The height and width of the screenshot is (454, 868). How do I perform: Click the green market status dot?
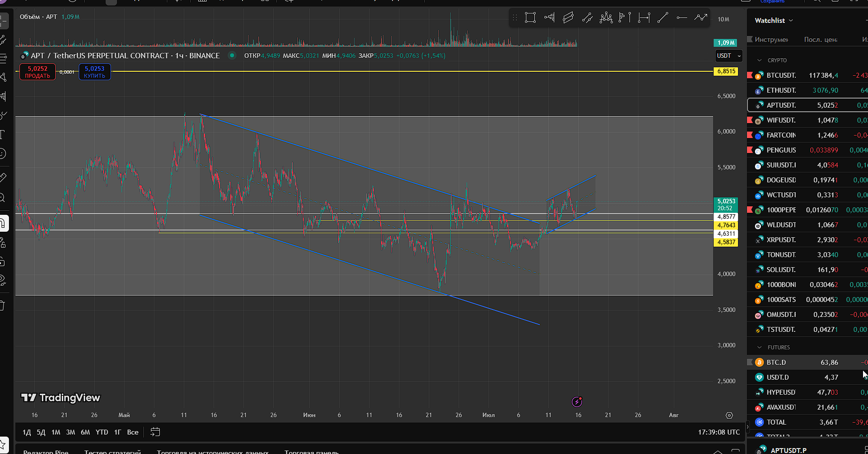(232, 55)
